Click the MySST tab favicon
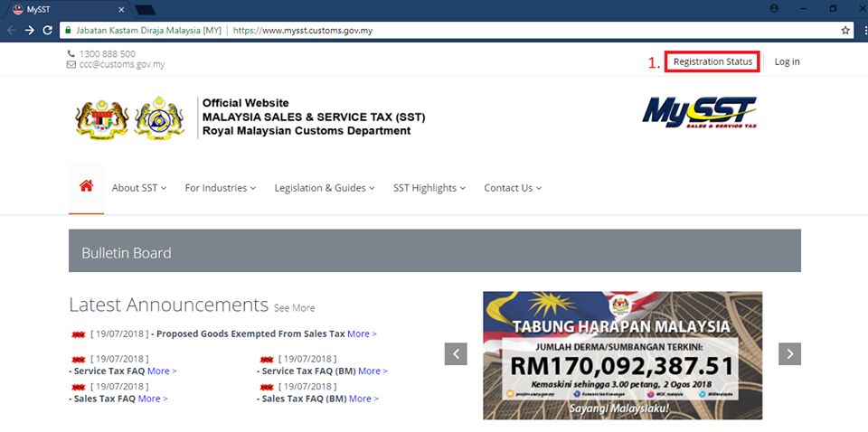Viewport: 868px width, 432px height. pyautogui.click(x=18, y=9)
